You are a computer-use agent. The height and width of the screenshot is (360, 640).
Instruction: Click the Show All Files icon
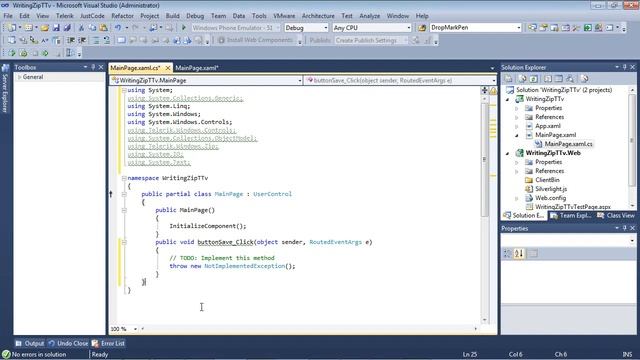click(x=522, y=79)
